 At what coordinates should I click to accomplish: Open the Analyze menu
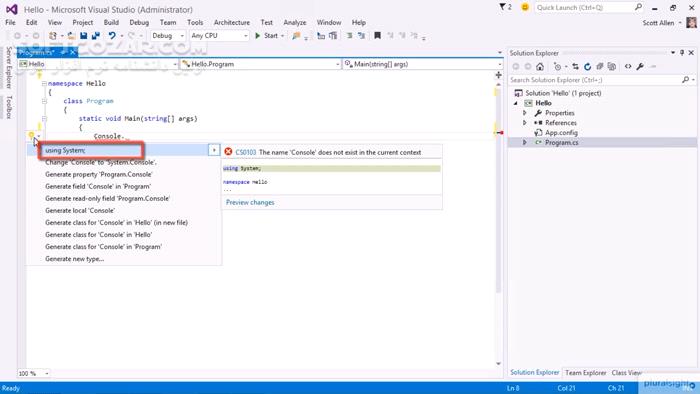tap(295, 22)
